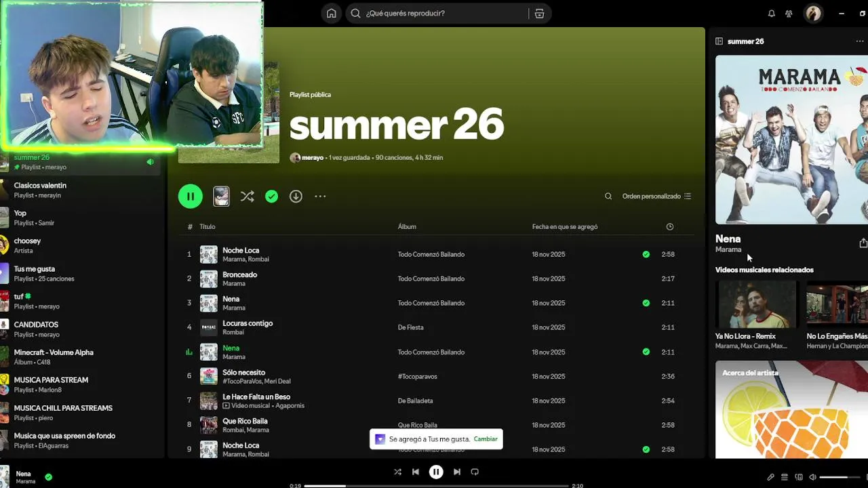Click the duration clock column header icon
Viewport: 868px width, 488px height.
click(x=670, y=227)
